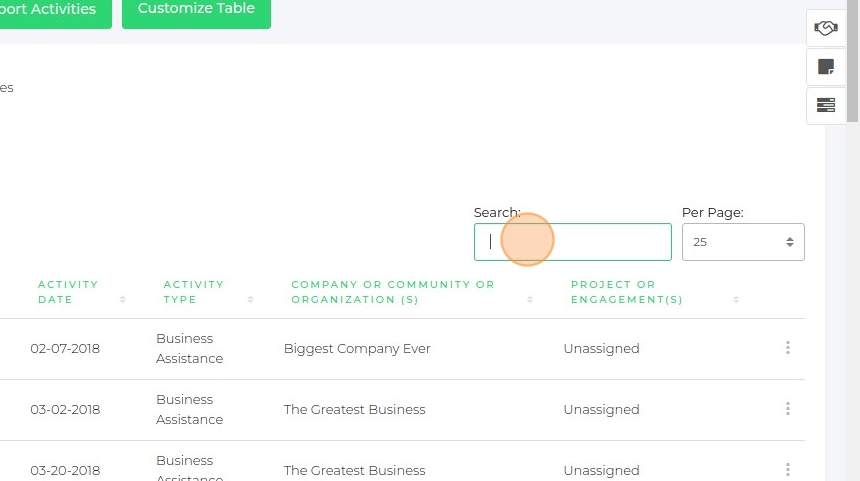
Task: Click the handshake icon in side panel
Action: point(826,28)
